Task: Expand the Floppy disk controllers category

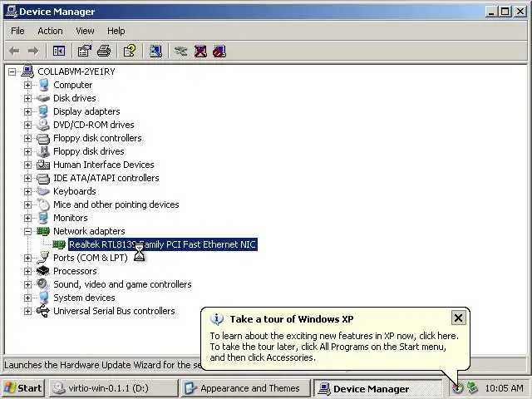Action: (x=27, y=138)
